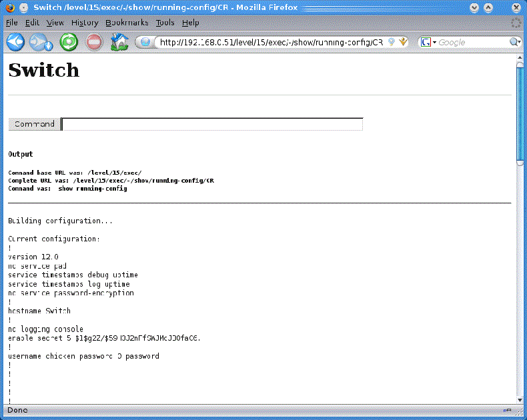Click the window resize grip corner
The width and height of the screenshot is (527, 420).
(x=520, y=411)
